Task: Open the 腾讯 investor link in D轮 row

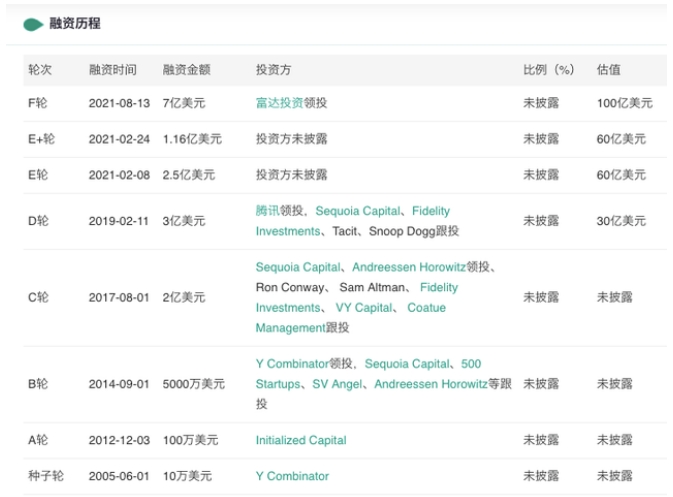Action: (x=267, y=211)
